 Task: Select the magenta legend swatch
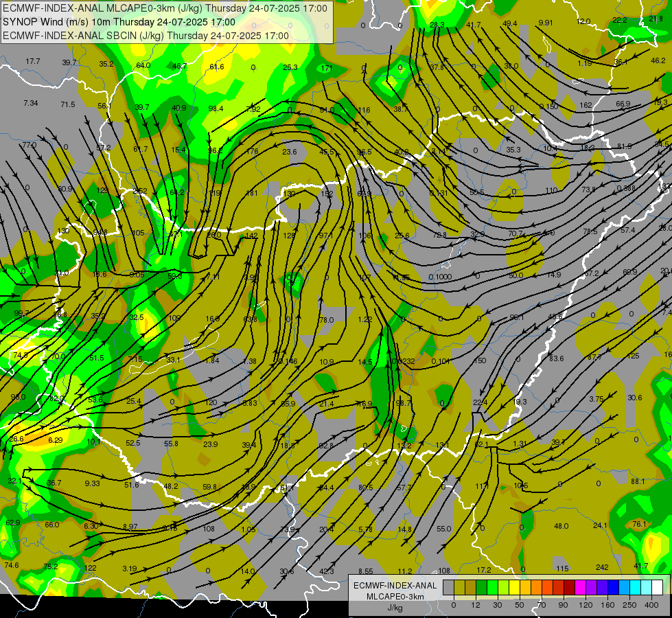pos(580,588)
